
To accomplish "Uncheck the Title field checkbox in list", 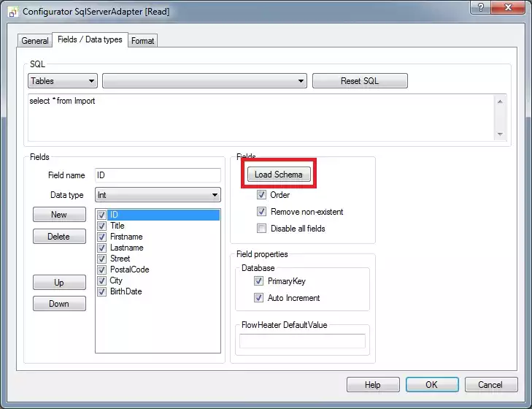I will pos(101,226).
